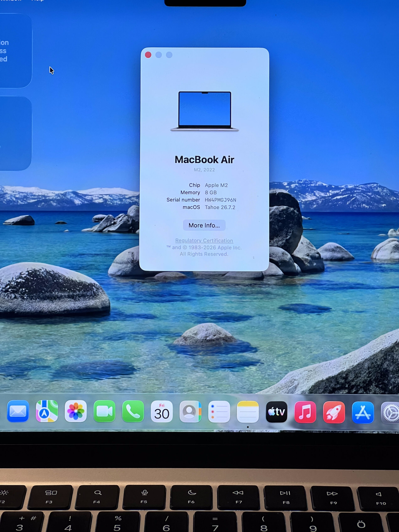
Task: Open the Photos app in Dock
Action: pyautogui.click(x=75, y=411)
